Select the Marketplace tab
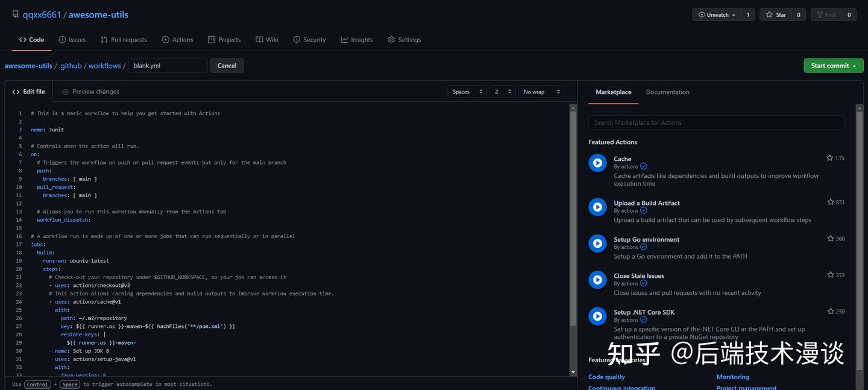The height and width of the screenshot is (390, 868). [x=613, y=92]
